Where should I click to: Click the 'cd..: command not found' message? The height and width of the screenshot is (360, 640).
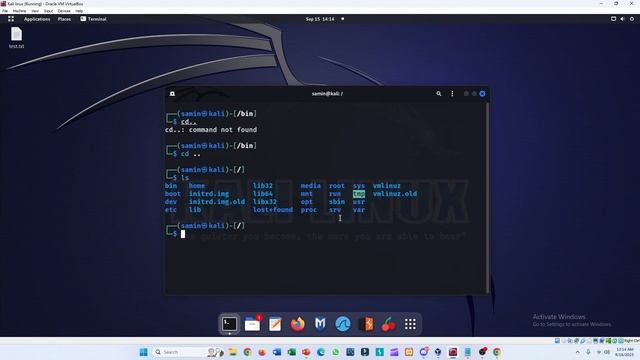[x=211, y=130]
